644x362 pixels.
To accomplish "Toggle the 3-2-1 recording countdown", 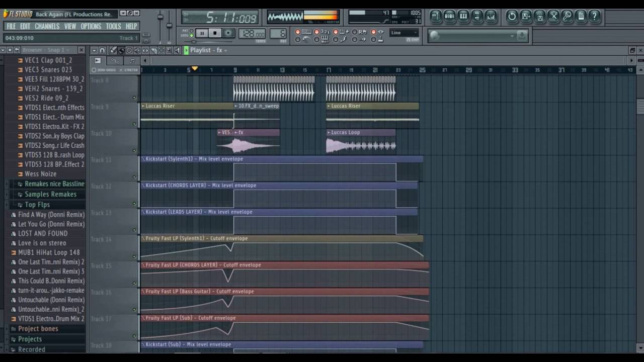I will tap(321, 32).
